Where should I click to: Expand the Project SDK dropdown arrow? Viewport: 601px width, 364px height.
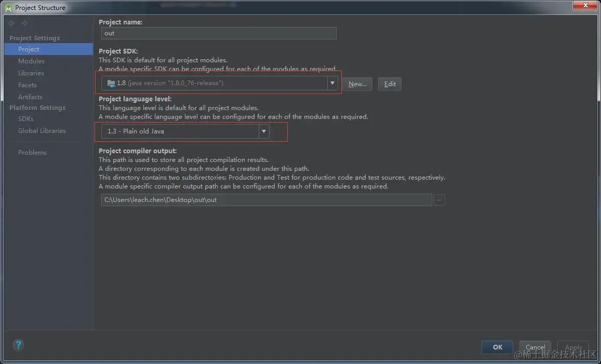click(332, 83)
